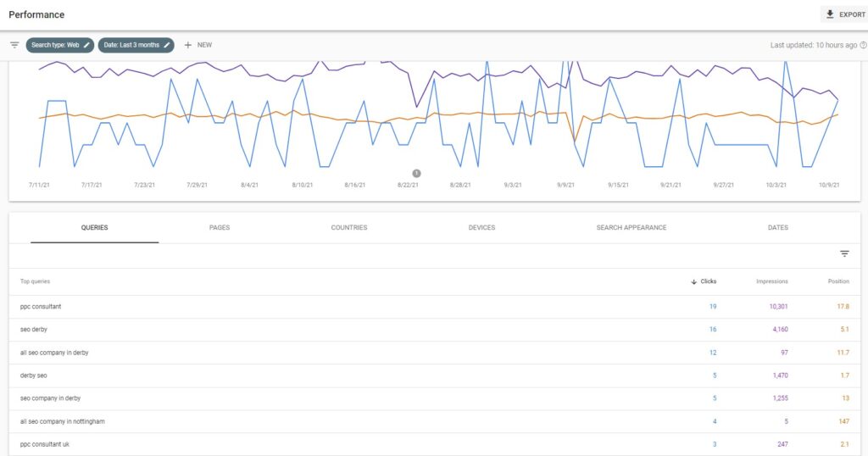Sort table by Position column header
This screenshot has height=456, width=868.
(x=838, y=281)
